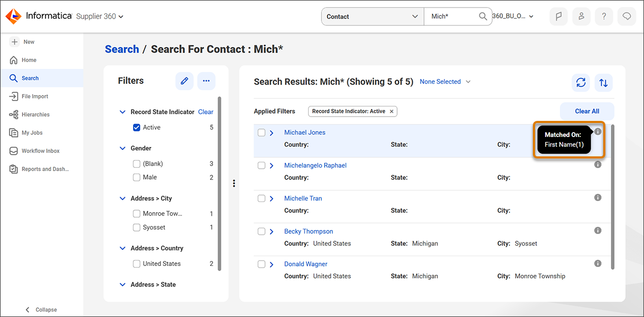Check the Syosset city filter
Screen dimensions: 644x317
coord(136,227)
